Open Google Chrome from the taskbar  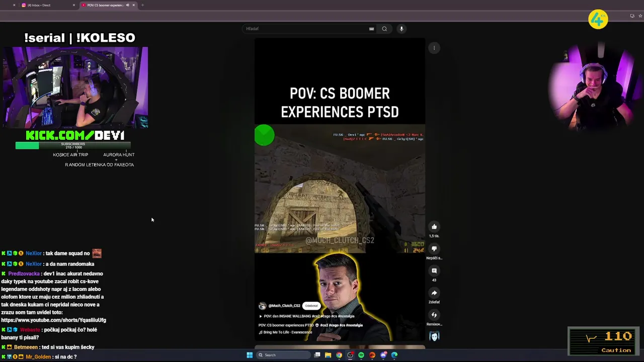pos(339,355)
